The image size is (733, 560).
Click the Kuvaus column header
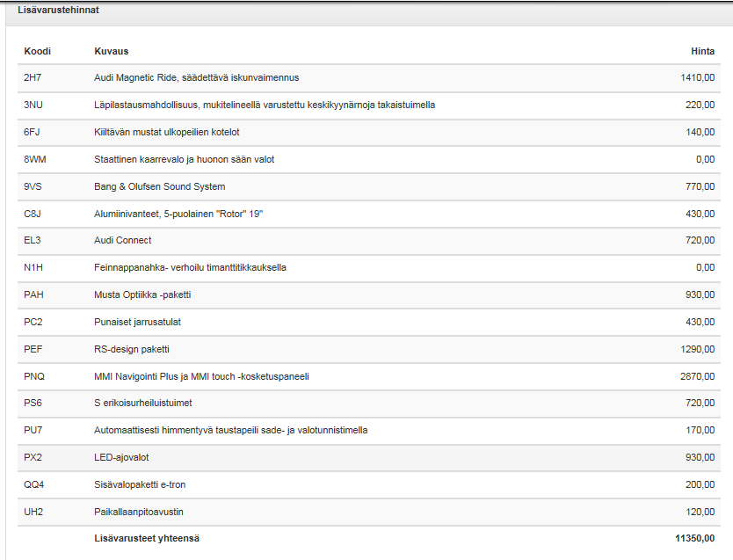(x=112, y=51)
